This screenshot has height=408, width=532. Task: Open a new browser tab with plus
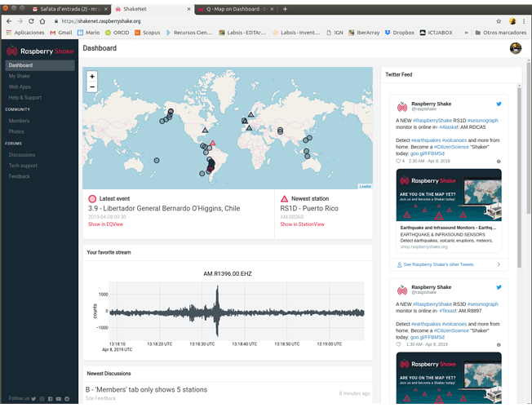coord(285,9)
